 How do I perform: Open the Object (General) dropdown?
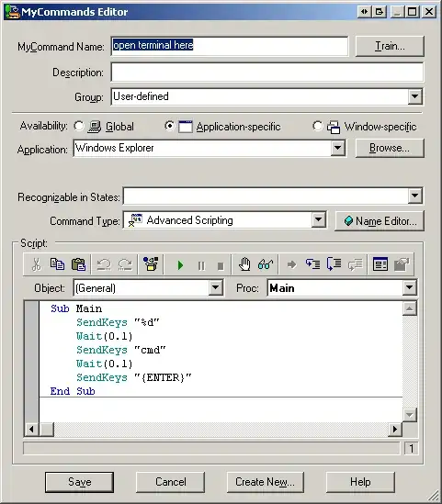(x=215, y=287)
